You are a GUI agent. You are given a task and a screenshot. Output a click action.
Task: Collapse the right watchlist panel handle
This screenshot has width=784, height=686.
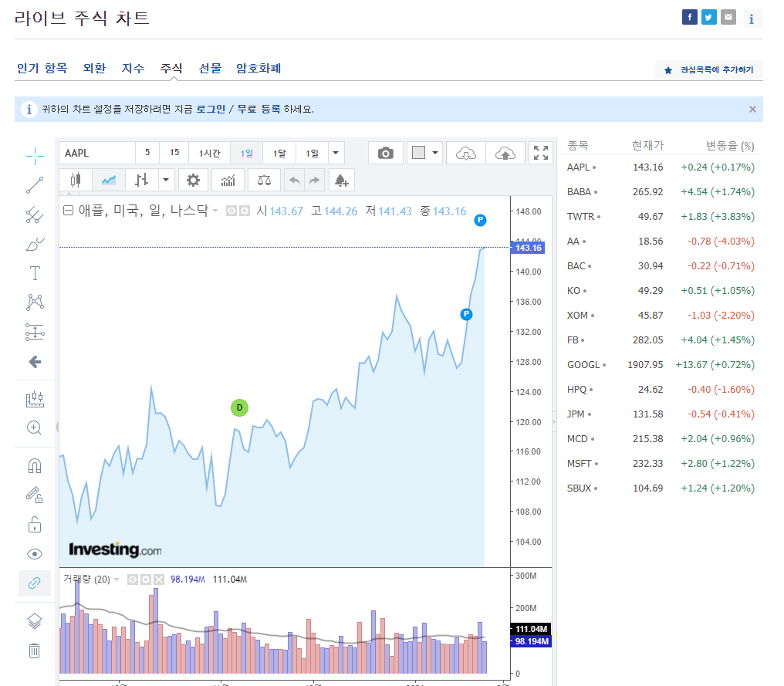554,421
